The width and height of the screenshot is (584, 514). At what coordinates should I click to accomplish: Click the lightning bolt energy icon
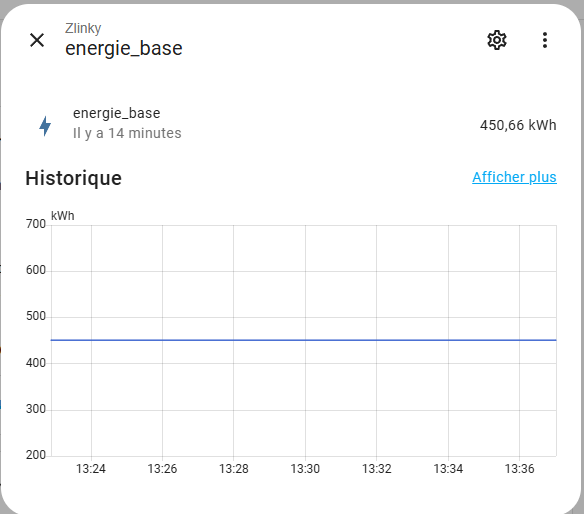click(x=45, y=126)
